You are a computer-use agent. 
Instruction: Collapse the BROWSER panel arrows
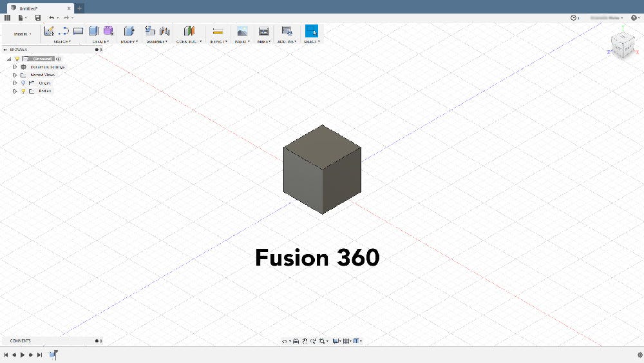pos(5,50)
